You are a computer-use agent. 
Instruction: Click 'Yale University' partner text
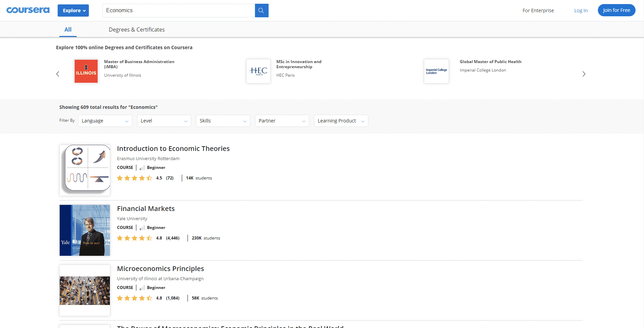132,219
